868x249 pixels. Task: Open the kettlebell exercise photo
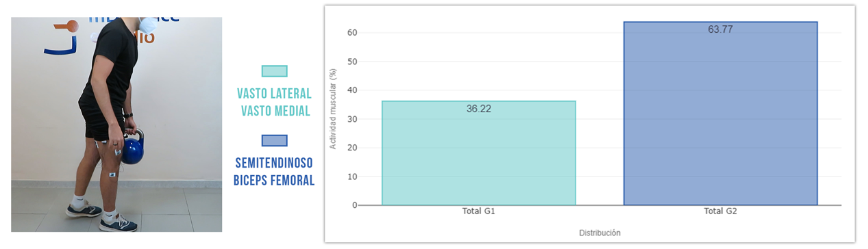click(116, 124)
